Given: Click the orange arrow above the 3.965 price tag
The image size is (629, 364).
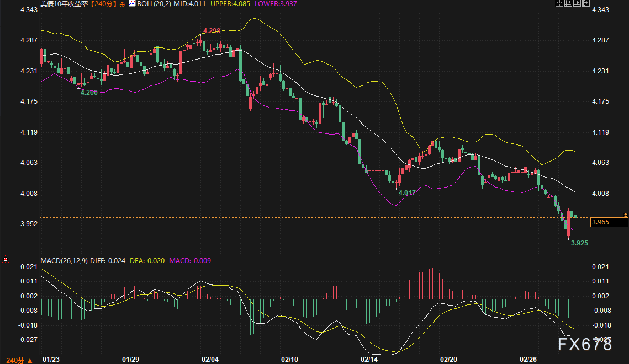Looking at the screenshot, I should pos(625,214).
